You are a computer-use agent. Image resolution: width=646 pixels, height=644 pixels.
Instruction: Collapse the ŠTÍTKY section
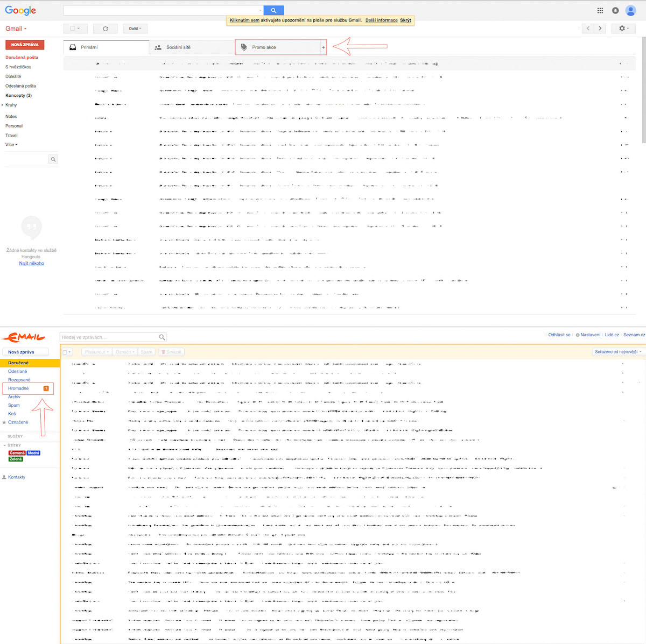pos(5,445)
